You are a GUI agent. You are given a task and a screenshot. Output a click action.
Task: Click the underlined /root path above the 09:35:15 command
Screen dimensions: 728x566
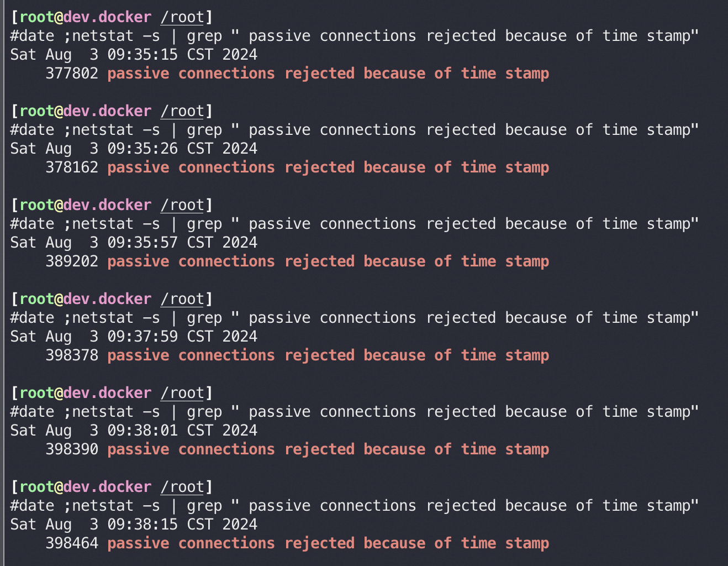182,17
